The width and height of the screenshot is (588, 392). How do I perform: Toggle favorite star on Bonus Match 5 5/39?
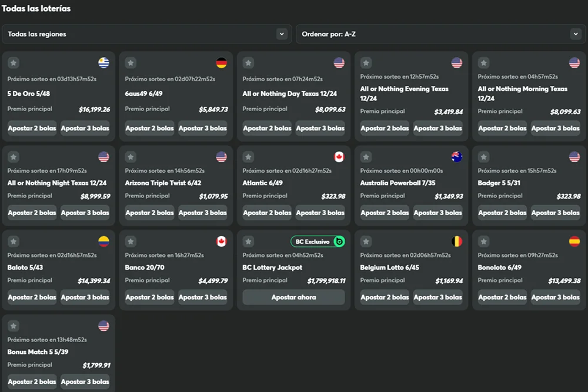point(14,326)
